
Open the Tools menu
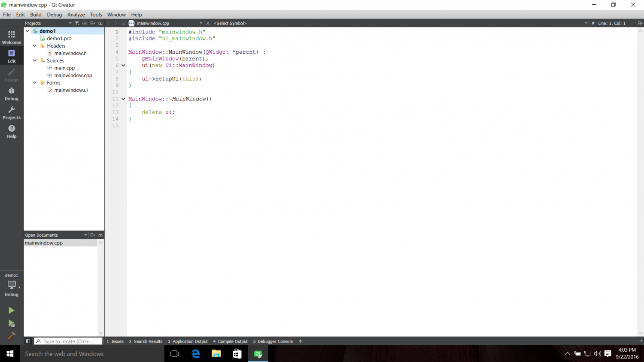click(96, 14)
